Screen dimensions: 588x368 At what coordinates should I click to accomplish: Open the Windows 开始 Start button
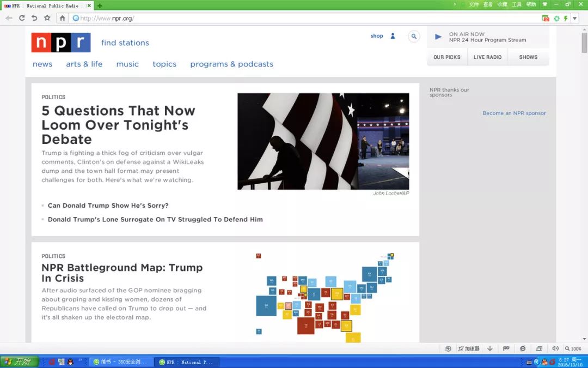coord(19,361)
